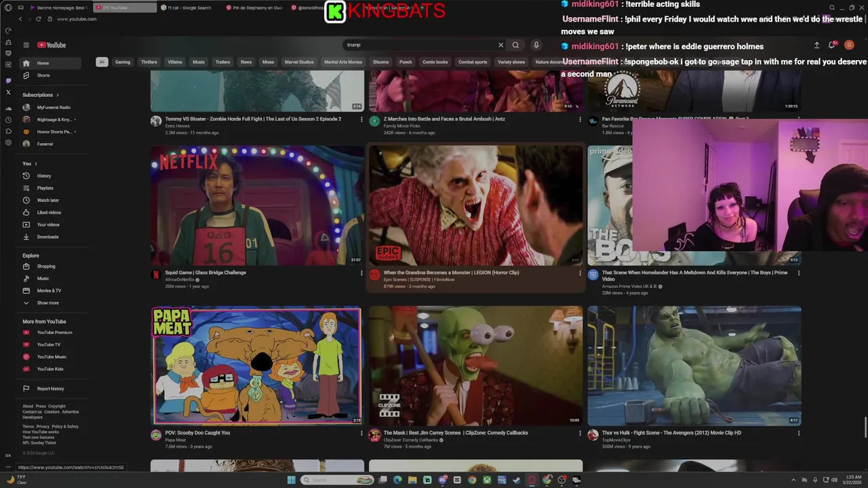Select the Combat sports filter chip
The height and width of the screenshot is (488, 868).
click(x=473, y=62)
